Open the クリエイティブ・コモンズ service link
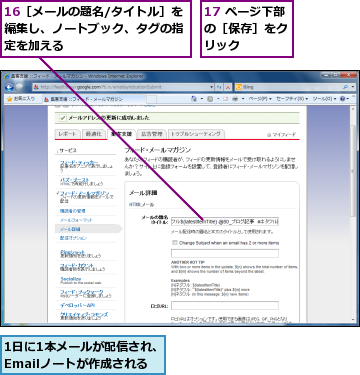This screenshot has height=375, width=360. tap(84, 314)
